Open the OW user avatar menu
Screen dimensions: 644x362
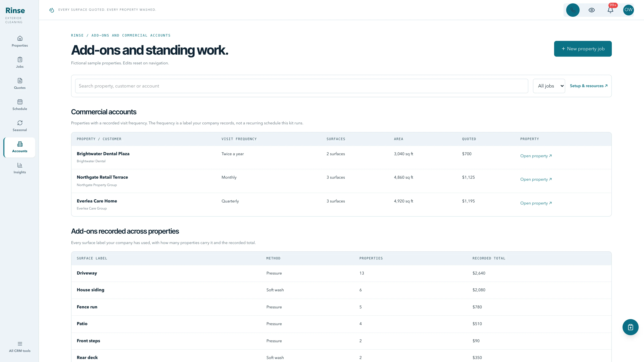628,10
